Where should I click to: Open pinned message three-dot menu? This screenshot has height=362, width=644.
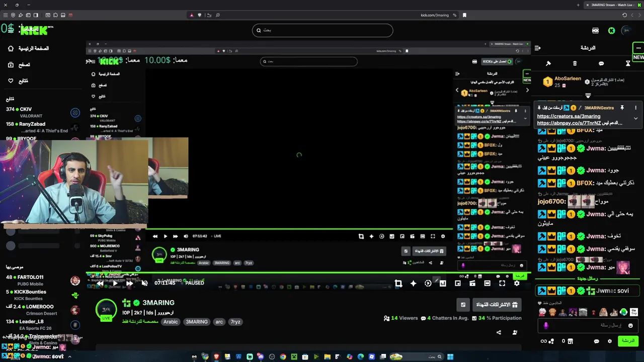[635, 108]
